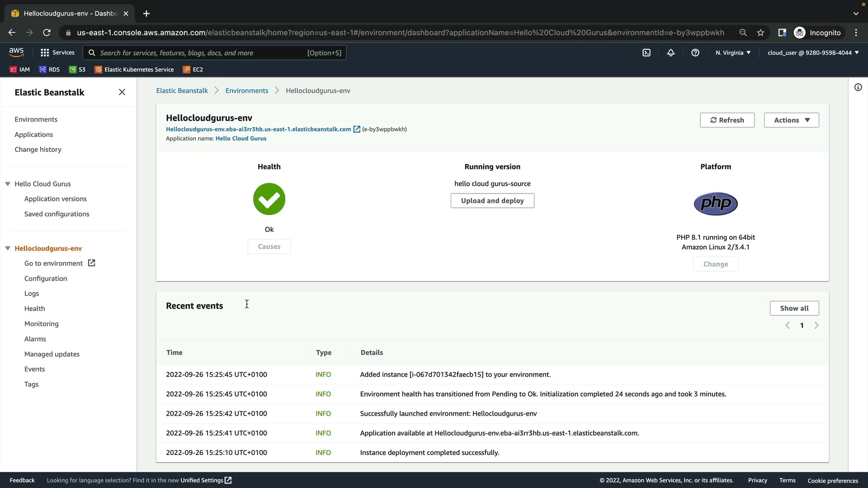Close the Elastic Beanstalk side navigation
The image size is (868, 488).
(122, 92)
